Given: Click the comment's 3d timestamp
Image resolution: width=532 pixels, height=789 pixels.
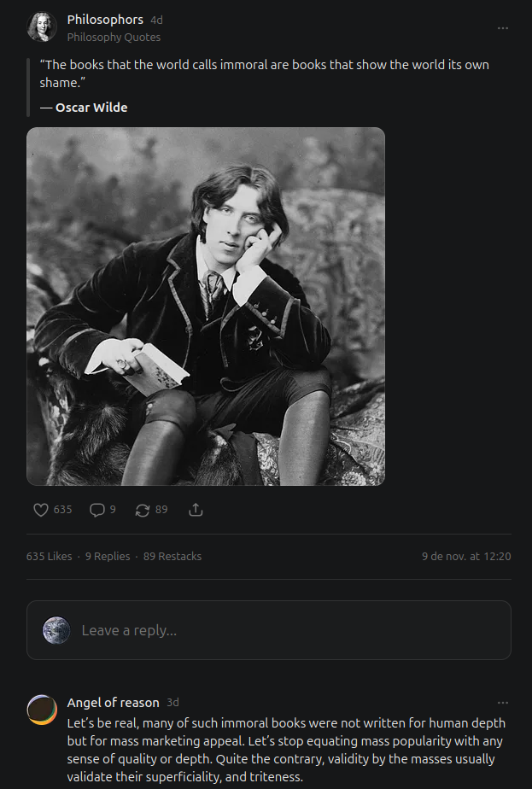Looking at the screenshot, I should [172, 702].
